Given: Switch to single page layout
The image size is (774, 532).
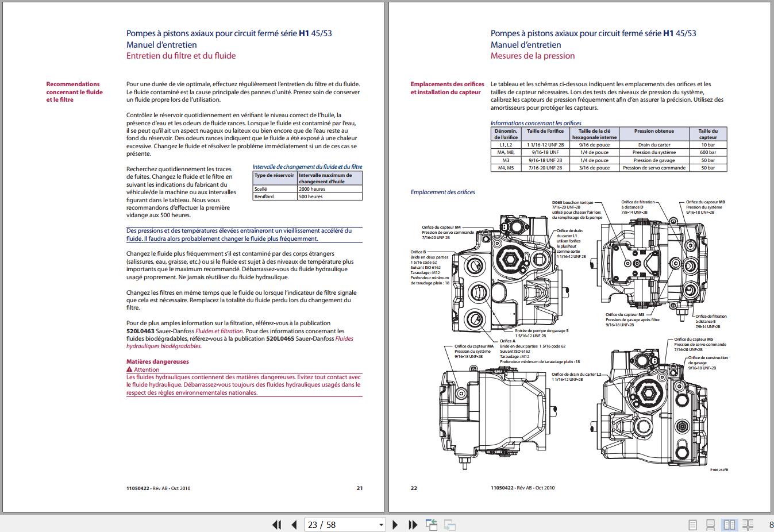Looking at the screenshot, I should 693,525.
